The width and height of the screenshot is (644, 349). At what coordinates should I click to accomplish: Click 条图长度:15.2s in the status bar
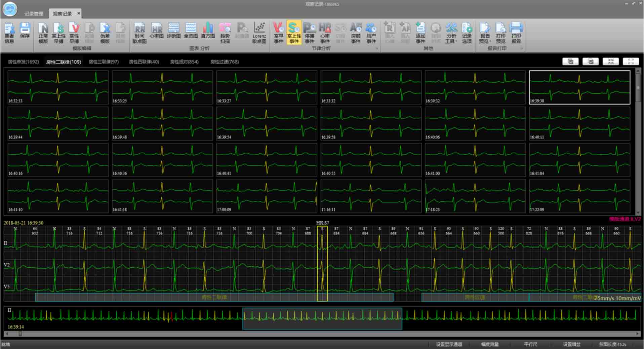[612, 344]
